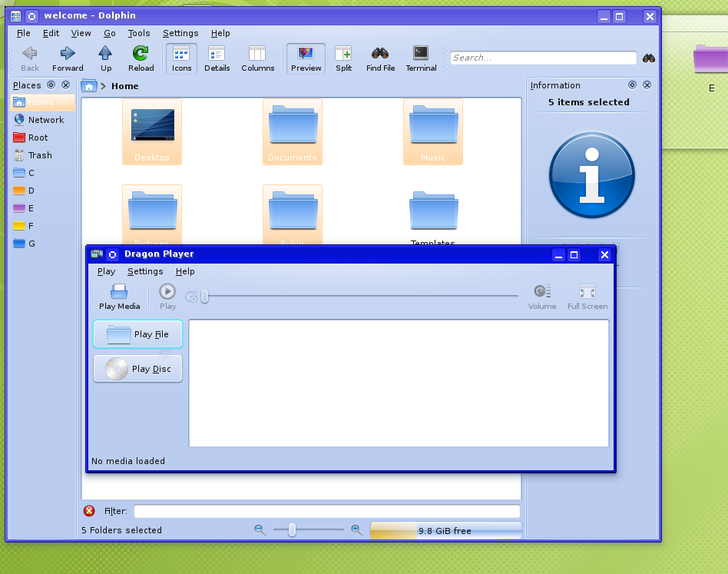Open Dolphin Edit menu
The image size is (728, 574).
tap(51, 33)
